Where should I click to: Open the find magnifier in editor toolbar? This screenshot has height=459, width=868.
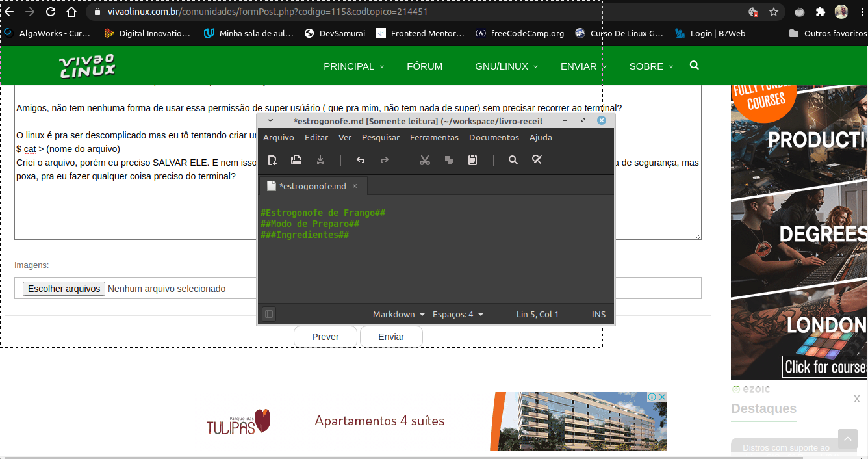click(513, 160)
